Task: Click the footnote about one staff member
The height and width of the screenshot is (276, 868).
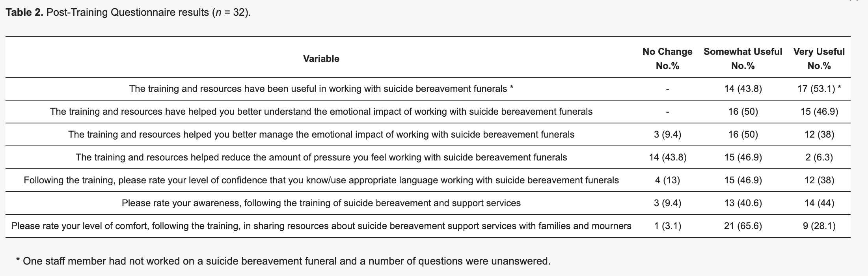Action: (x=283, y=261)
